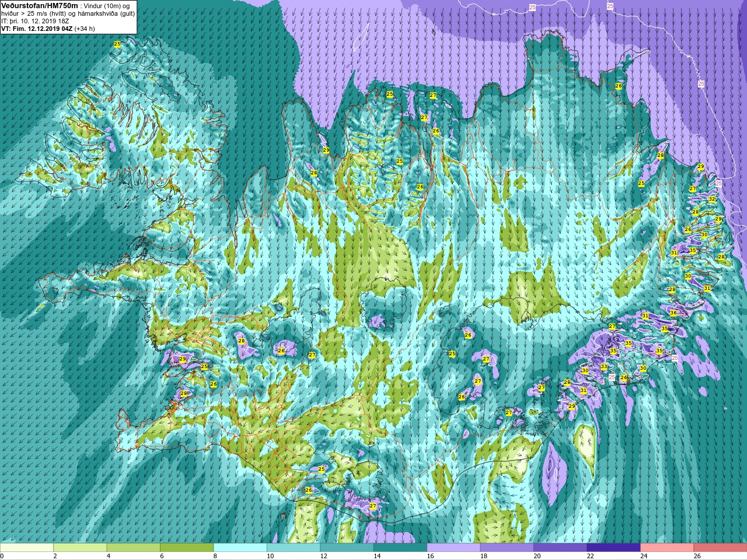Click the 'IT: þri. 10. 12. 2019 18Z' line
Viewport: 747px width, 560px height.
click(x=35, y=20)
